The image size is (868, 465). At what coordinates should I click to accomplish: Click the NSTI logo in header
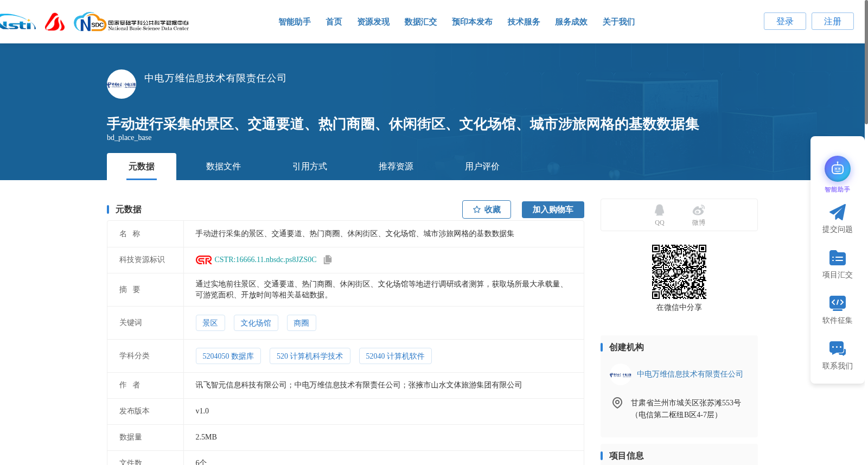(x=17, y=22)
